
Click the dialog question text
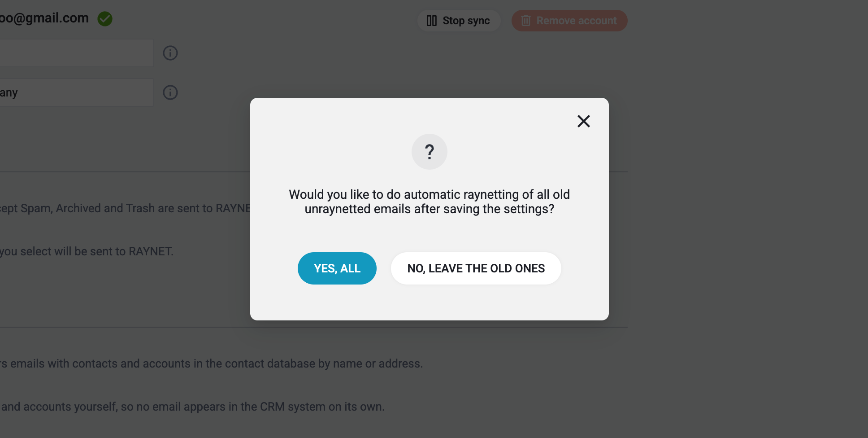430,201
